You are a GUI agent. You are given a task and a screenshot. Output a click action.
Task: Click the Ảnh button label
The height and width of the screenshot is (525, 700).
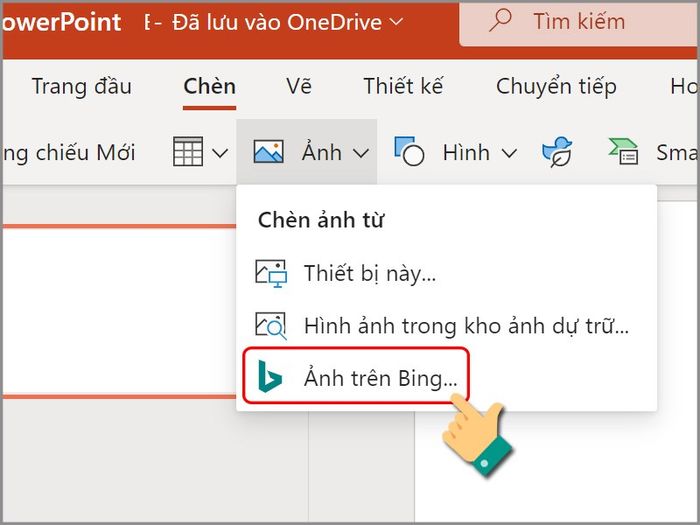(x=322, y=152)
